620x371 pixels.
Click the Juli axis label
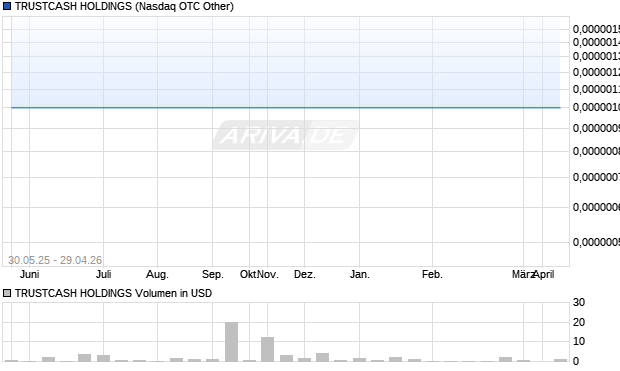(104, 274)
